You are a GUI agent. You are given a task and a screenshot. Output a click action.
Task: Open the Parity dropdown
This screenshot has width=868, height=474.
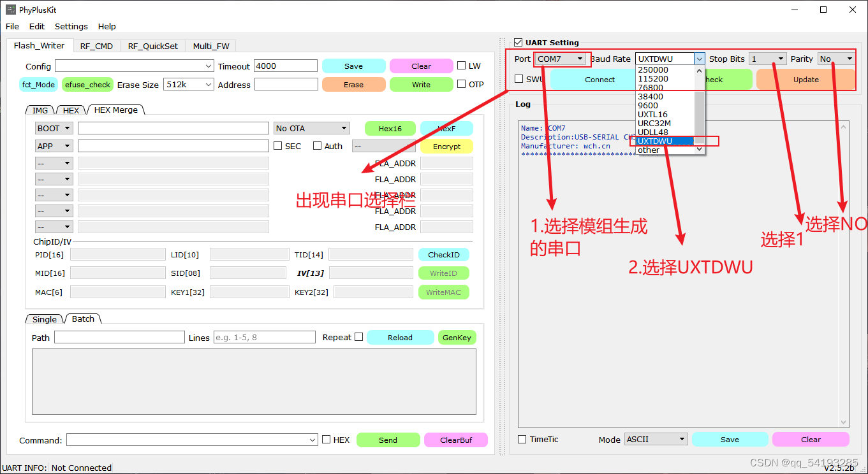(836, 59)
